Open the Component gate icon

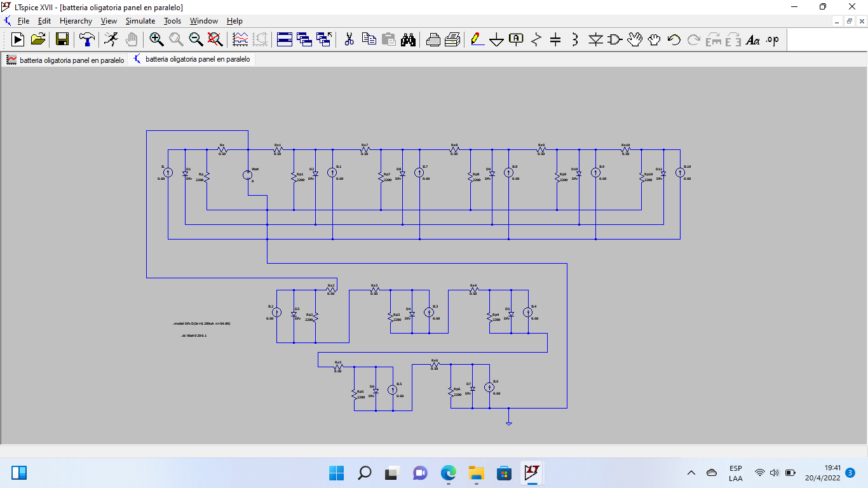point(615,39)
